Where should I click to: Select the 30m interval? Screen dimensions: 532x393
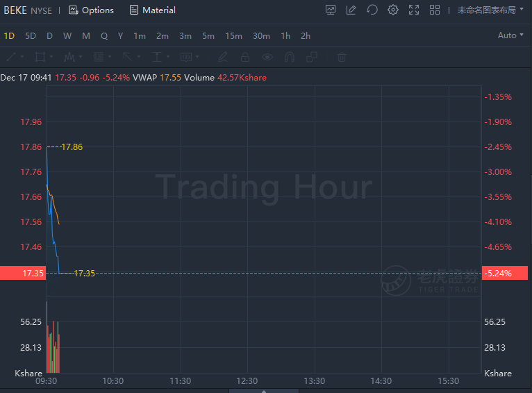point(262,35)
